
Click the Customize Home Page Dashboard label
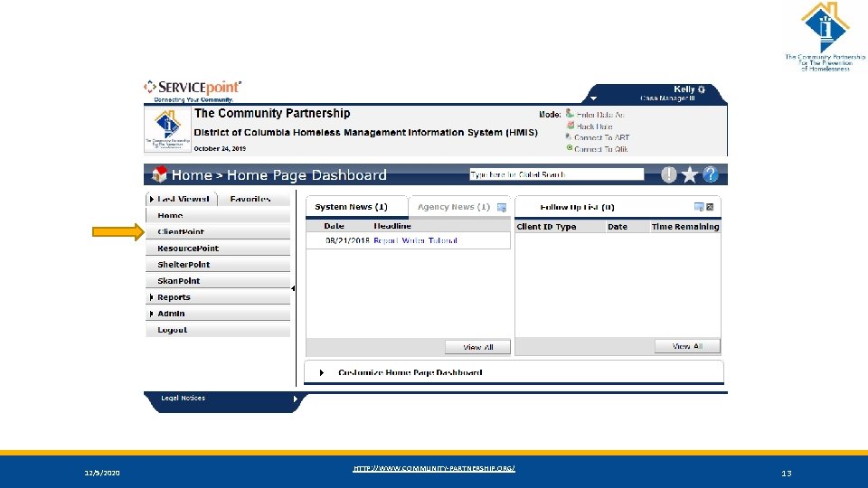pos(410,372)
